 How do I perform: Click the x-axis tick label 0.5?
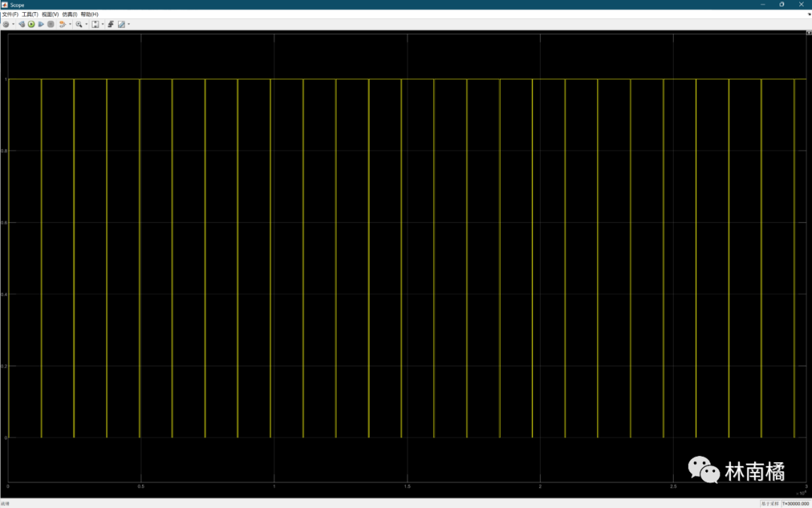point(141,486)
